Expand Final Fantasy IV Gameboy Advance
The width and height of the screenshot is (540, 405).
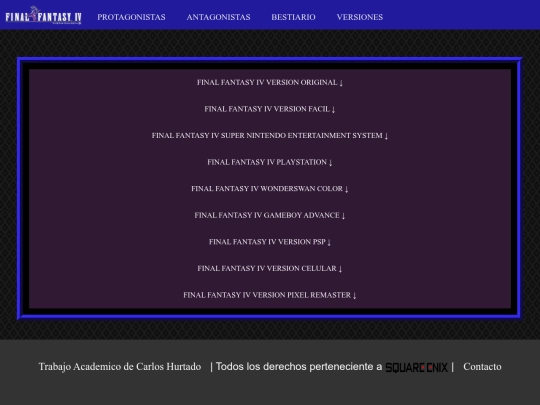click(x=270, y=215)
